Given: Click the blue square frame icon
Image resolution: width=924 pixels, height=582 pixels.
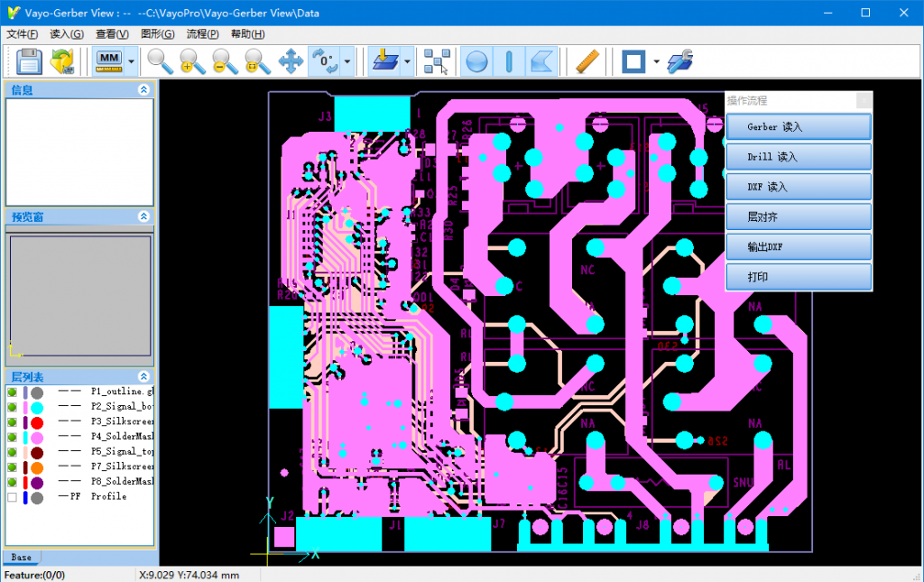Looking at the screenshot, I should click(633, 61).
